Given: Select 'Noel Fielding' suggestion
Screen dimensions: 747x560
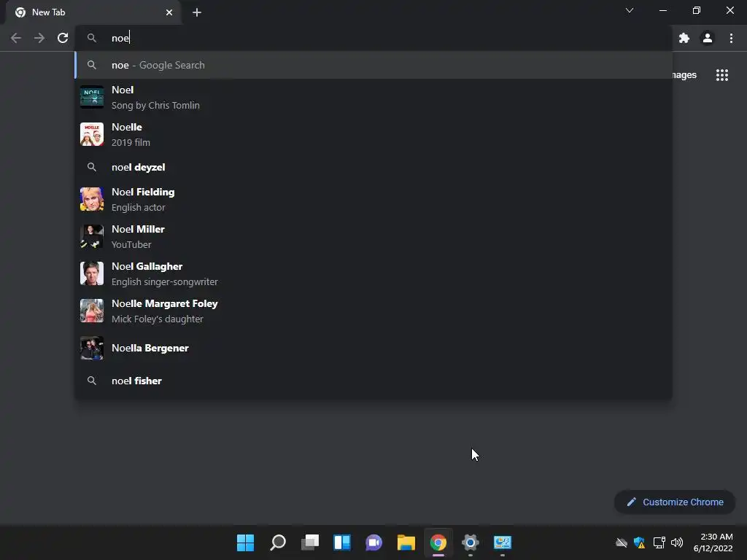Looking at the screenshot, I should click(374, 199).
